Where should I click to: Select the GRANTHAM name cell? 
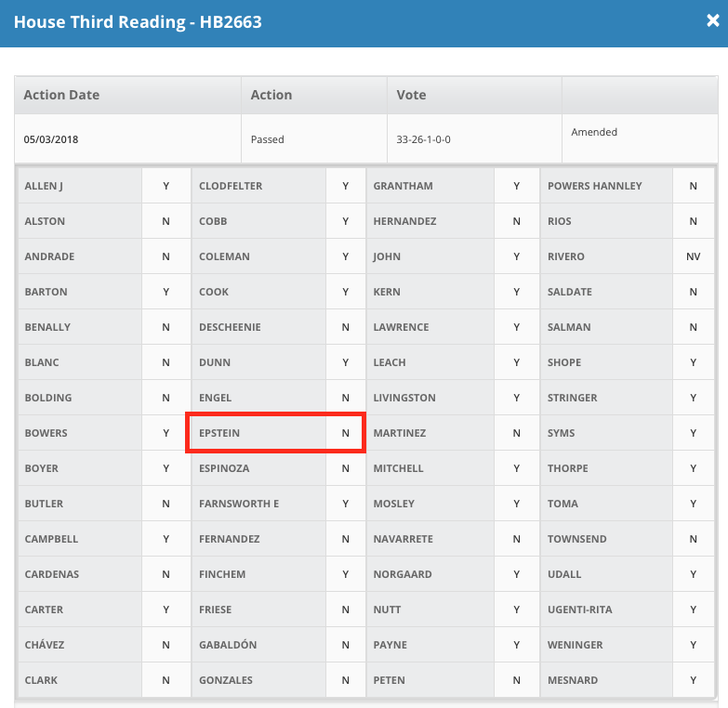click(430, 186)
